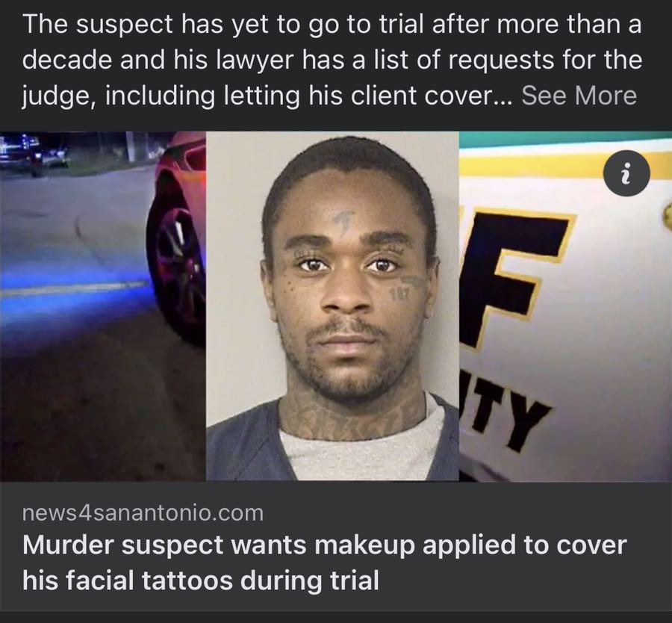This screenshot has width=672, height=623.
Task: Click caption line 'decade and his lawyer has'
Action: coord(332,59)
